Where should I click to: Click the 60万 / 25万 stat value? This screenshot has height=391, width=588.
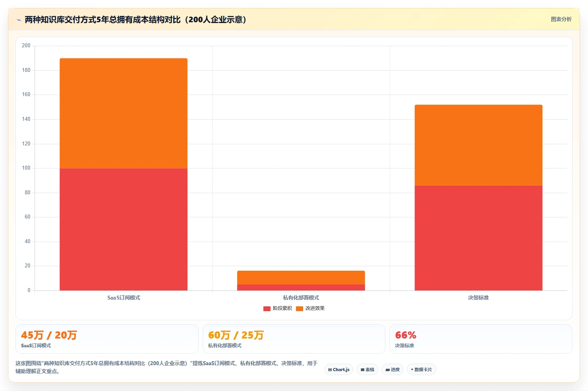point(236,335)
